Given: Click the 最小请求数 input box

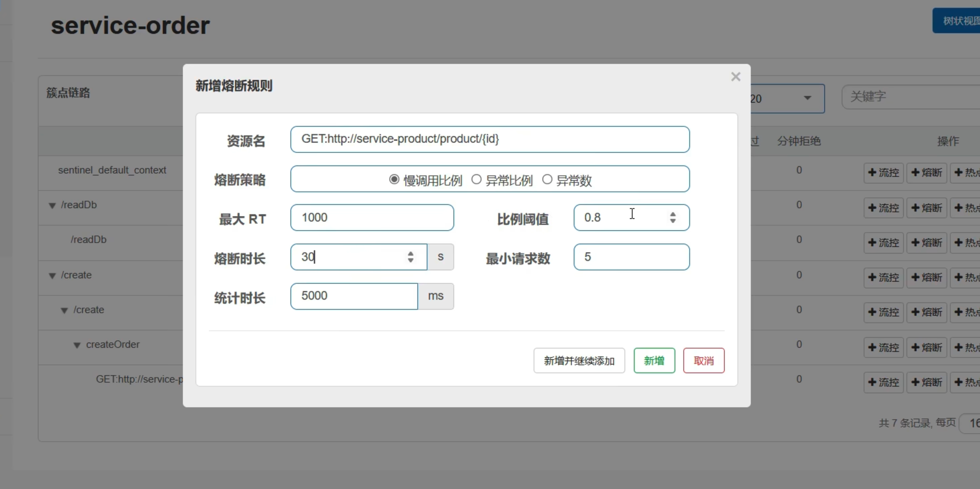Looking at the screenshot, I should pos(631,257).
